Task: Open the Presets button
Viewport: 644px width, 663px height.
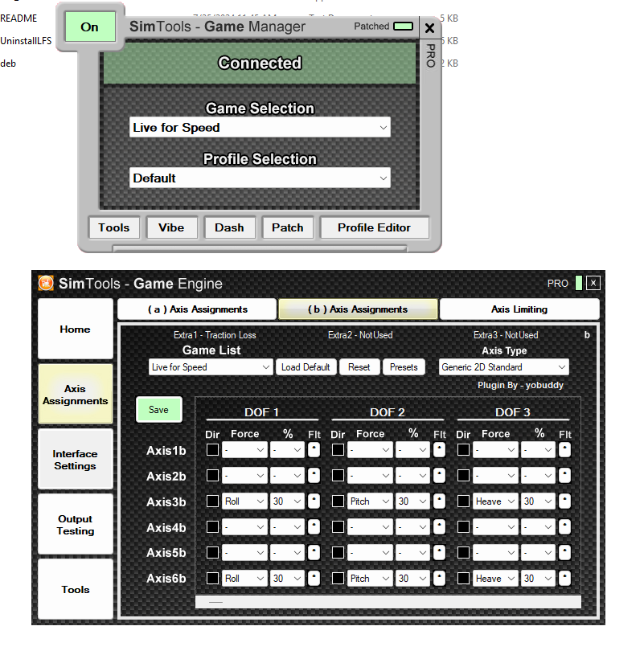Action: [404, 367]
